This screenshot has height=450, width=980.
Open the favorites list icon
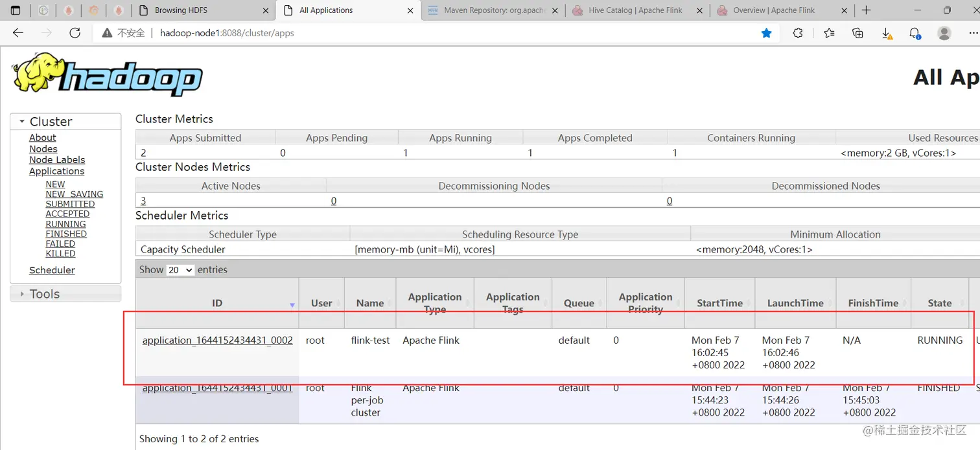coord(829,33)
